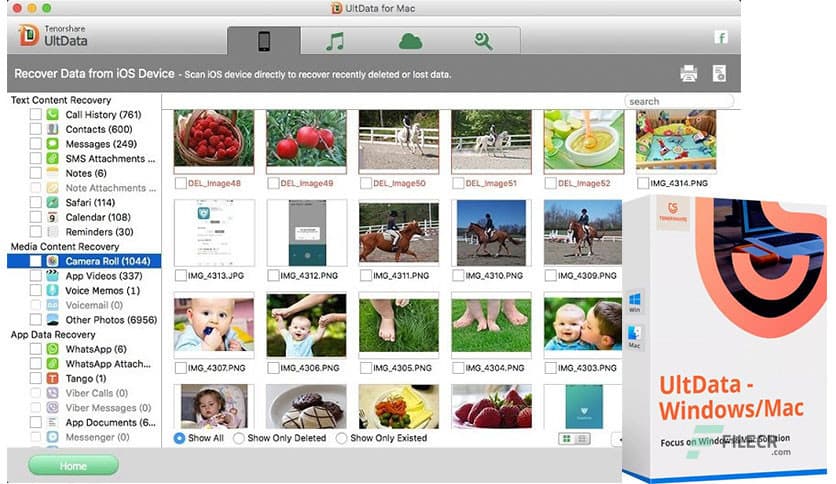Screen dimensions: 836x484
Task: Select the Show All radio button
Action: tap(180, 438)
